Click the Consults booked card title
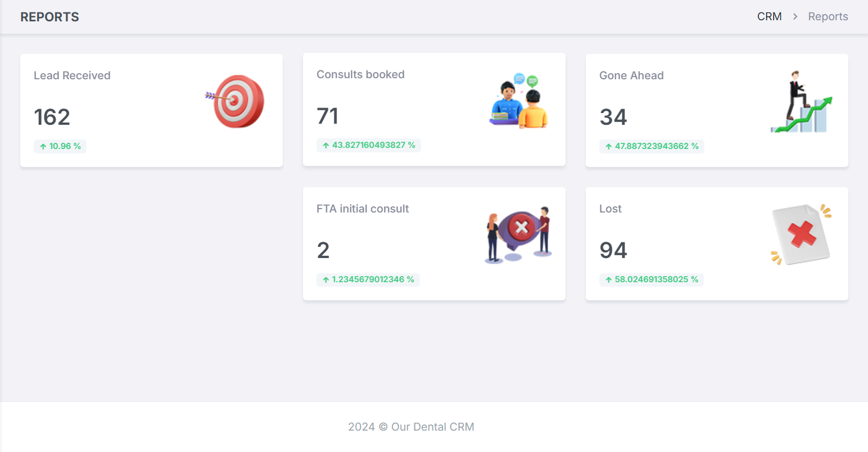868x452 pixels. coord(360,75)
